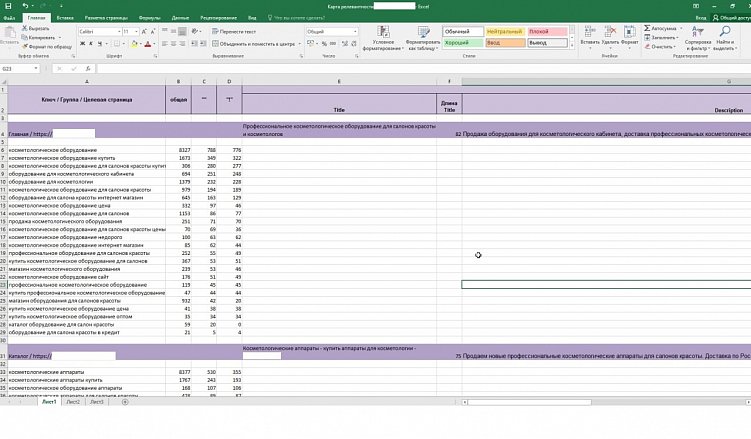Select column E header
The height and width of the screenshot is (439, 751).
339,81
